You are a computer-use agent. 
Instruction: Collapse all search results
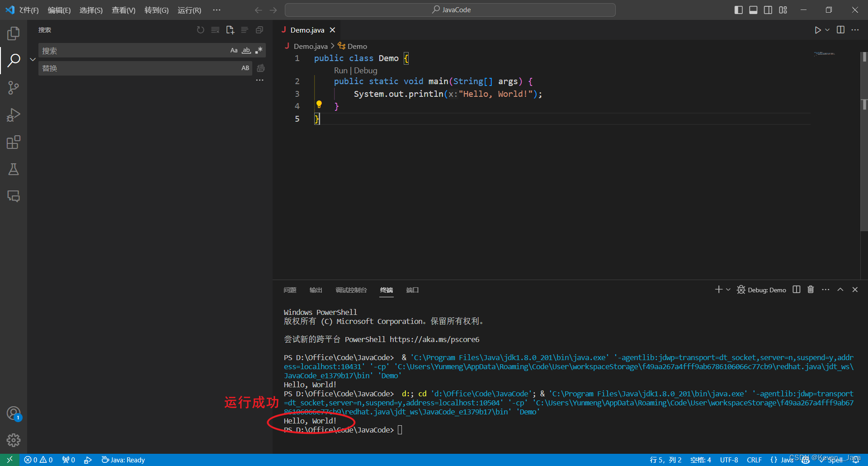tap(259, 30)
